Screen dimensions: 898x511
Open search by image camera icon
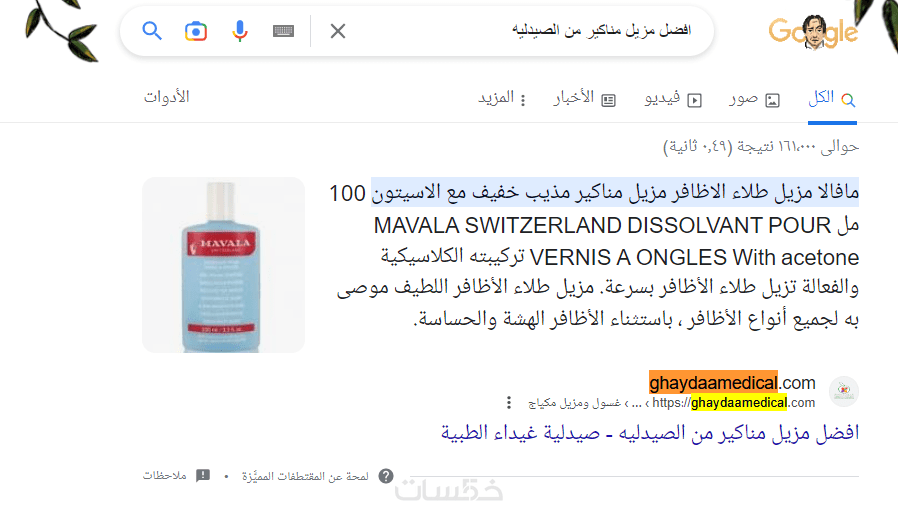196,31
